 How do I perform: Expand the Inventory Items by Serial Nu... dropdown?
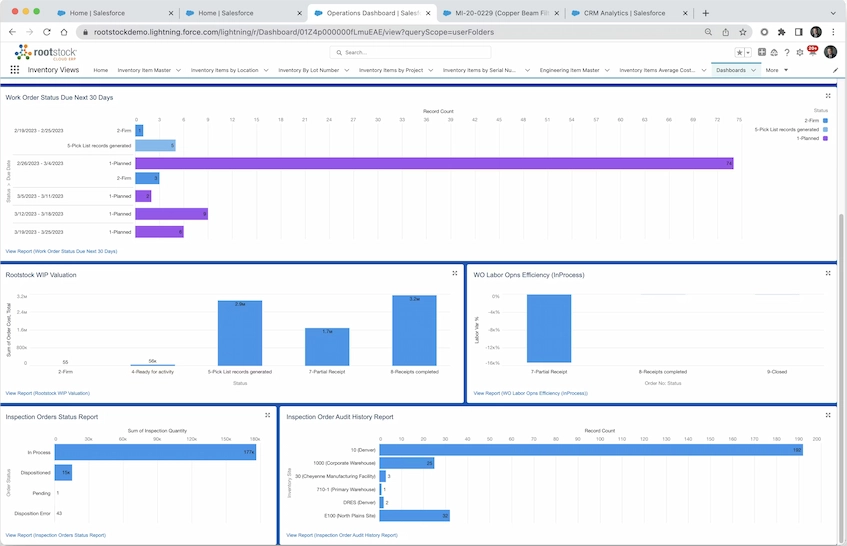pos(527,70)
